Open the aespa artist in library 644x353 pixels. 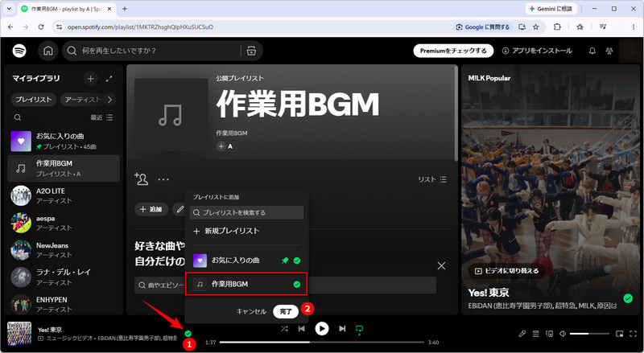click(x=64, y=223)
